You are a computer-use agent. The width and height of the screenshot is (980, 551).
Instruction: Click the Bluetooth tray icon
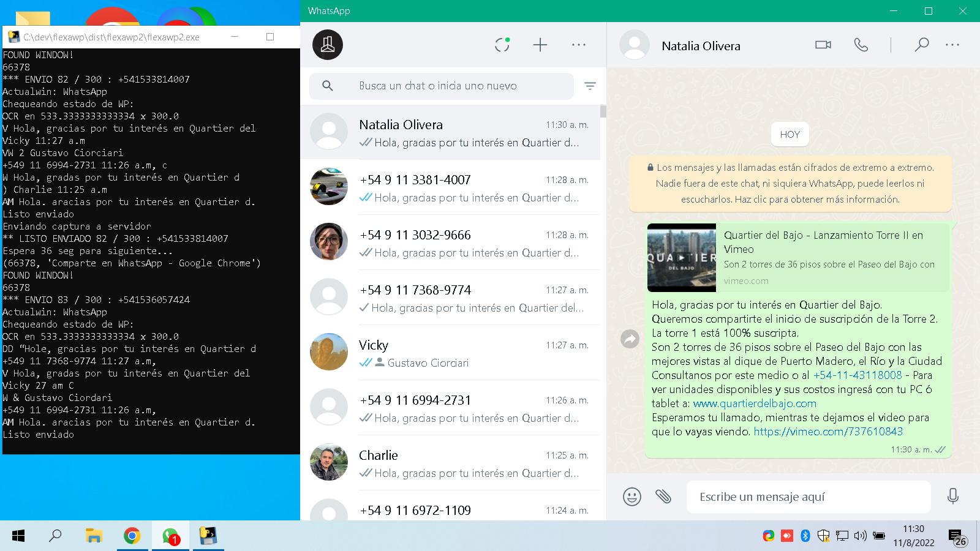[805, 536]
